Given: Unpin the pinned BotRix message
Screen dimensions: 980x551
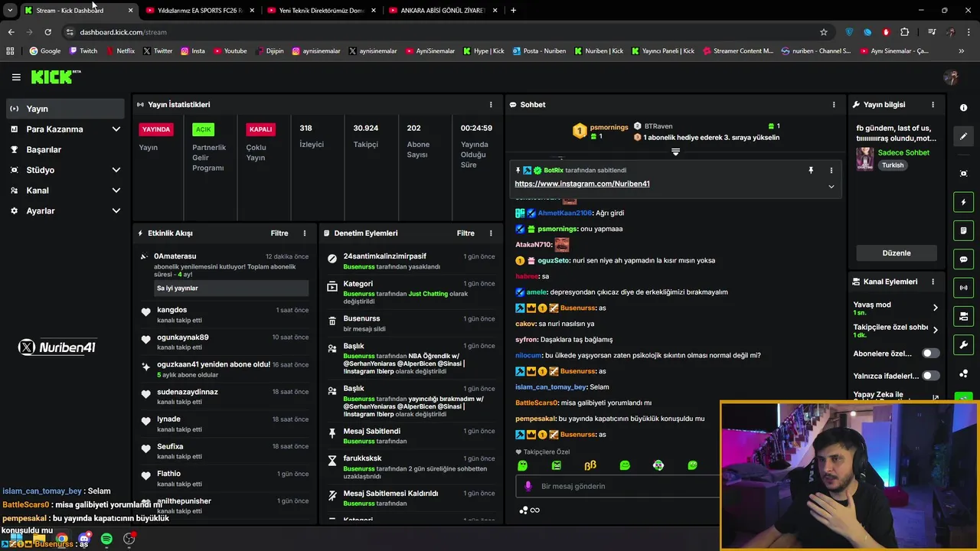Looking at the screenshot, I should 811,171.
